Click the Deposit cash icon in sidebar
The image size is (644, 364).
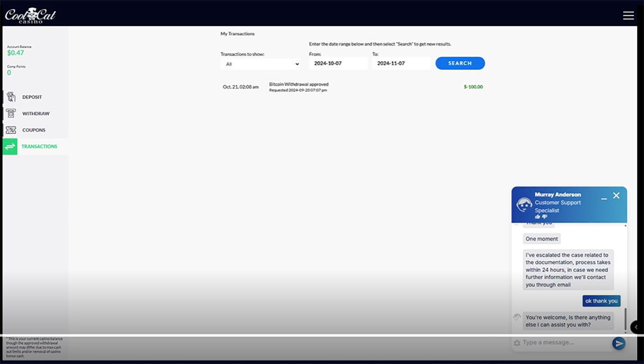(x=11, y=97)
